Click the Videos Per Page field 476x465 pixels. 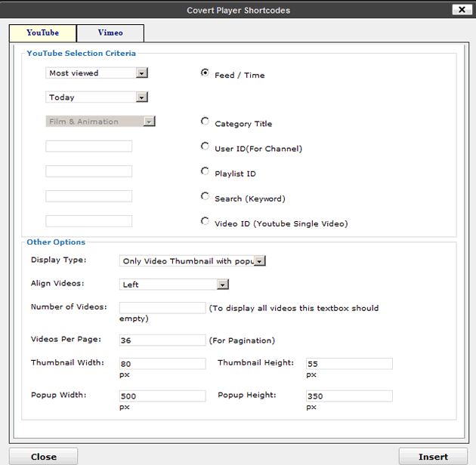tap(162, 340)
